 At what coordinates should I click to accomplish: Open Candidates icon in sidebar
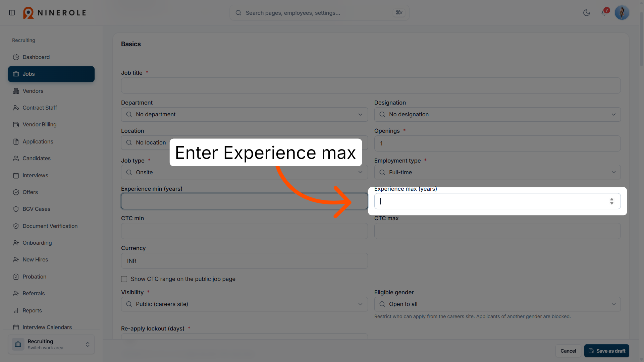pos(16,158)
